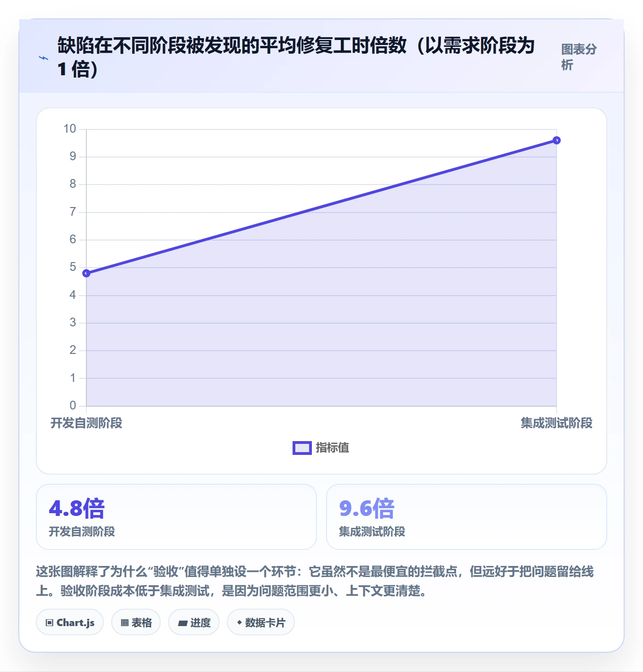Click the 开发自测阶段 x-axis label
This screenshot has height=672, width=643.
tap(86, 423)
